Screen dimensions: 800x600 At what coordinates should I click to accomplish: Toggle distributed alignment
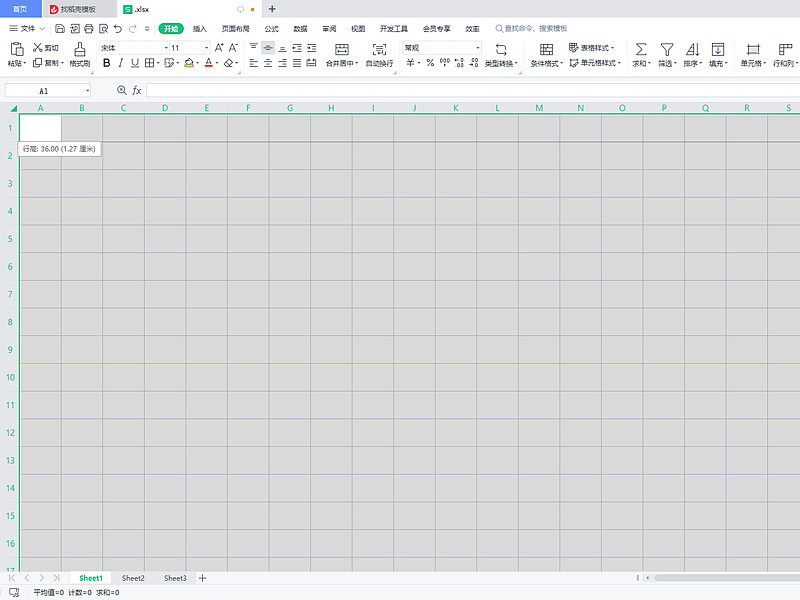[311, 63]
